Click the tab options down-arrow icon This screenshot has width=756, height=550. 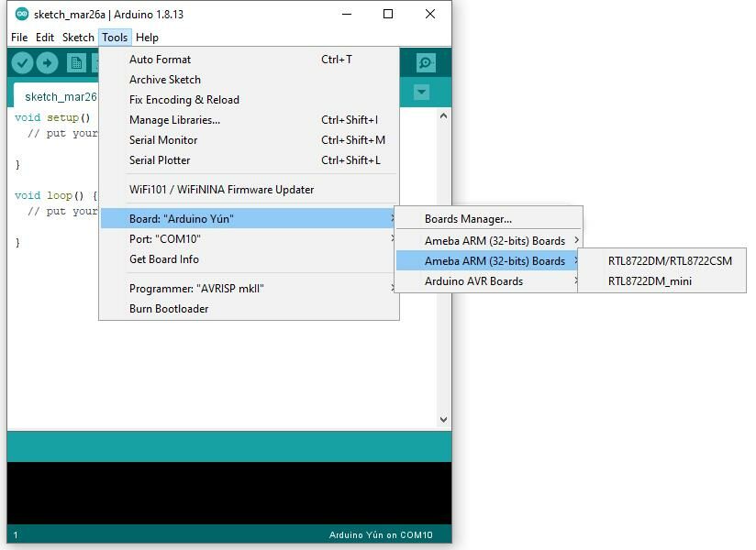pyautogui.click(x=421, y=93)
